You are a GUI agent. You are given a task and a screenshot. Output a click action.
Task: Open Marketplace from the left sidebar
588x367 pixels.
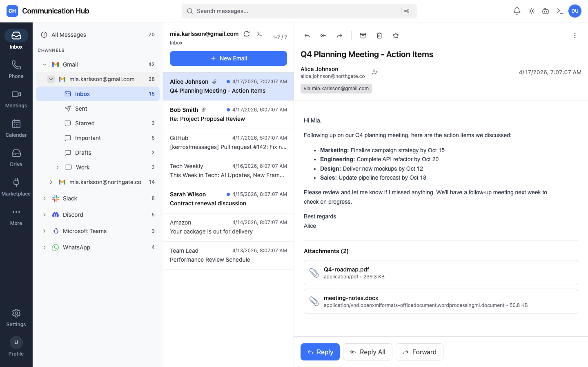[x=16, y=188]
